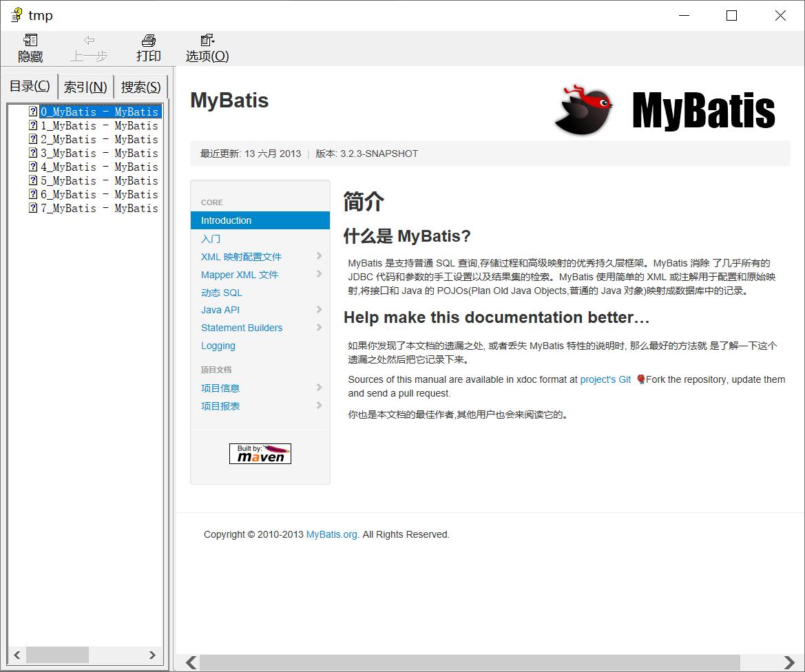Open XML 映射配置文件 menu item
This screenshot has width=805, height=672.
241,257
